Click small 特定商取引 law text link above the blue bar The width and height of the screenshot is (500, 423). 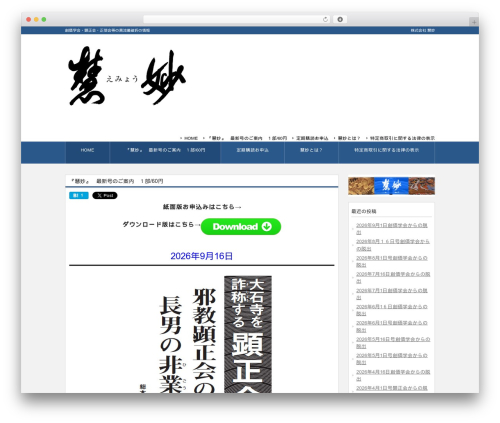point(402,138)
